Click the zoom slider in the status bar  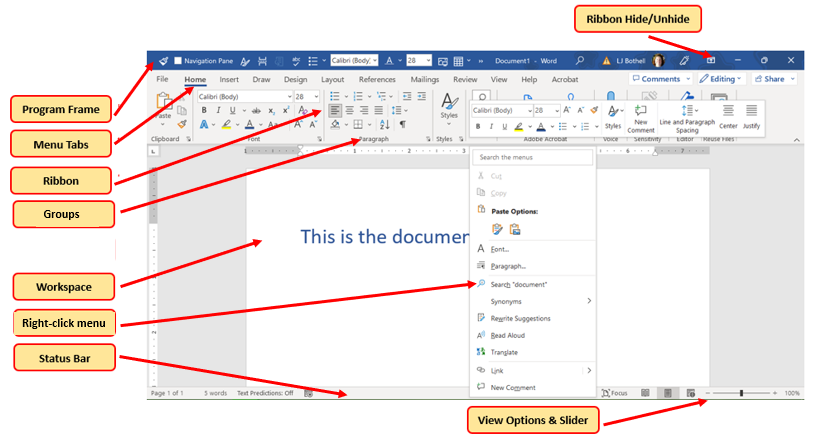(741, 394)
